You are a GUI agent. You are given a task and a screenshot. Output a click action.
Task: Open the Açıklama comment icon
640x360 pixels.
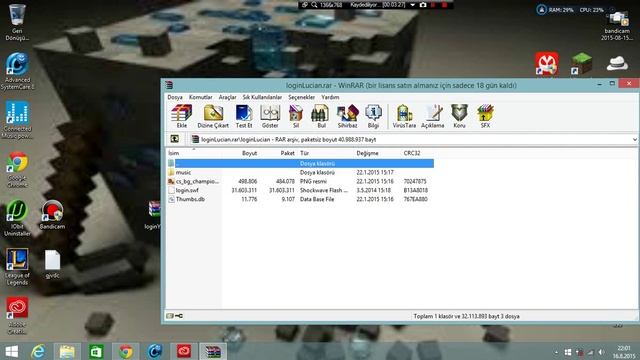point(433,116)
